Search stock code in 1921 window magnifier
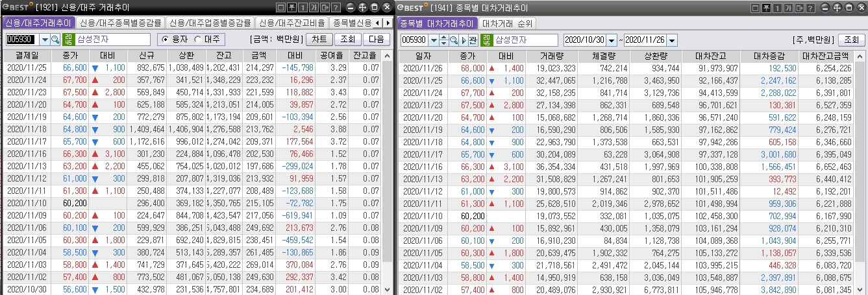 click(x=55, y=40)
